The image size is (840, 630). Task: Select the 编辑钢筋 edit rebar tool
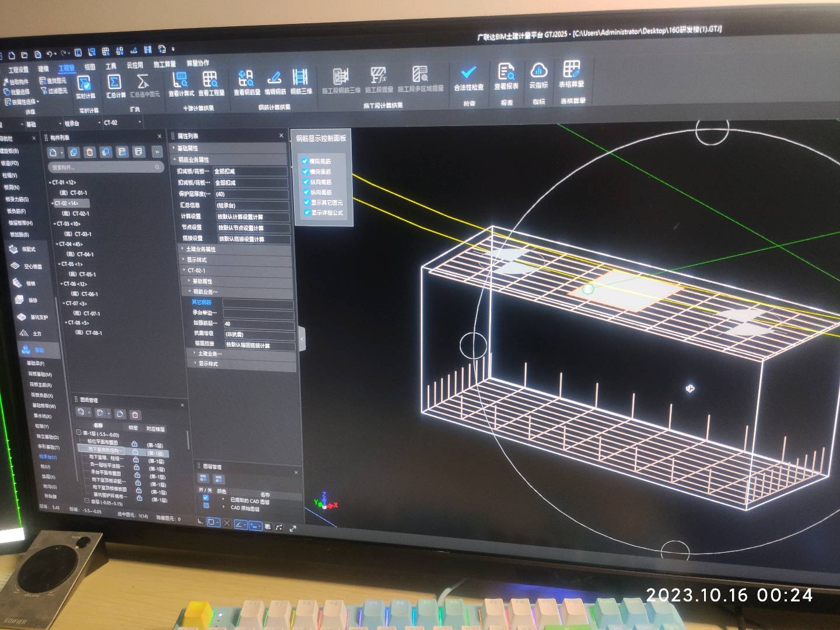click(x=275, y=82)
